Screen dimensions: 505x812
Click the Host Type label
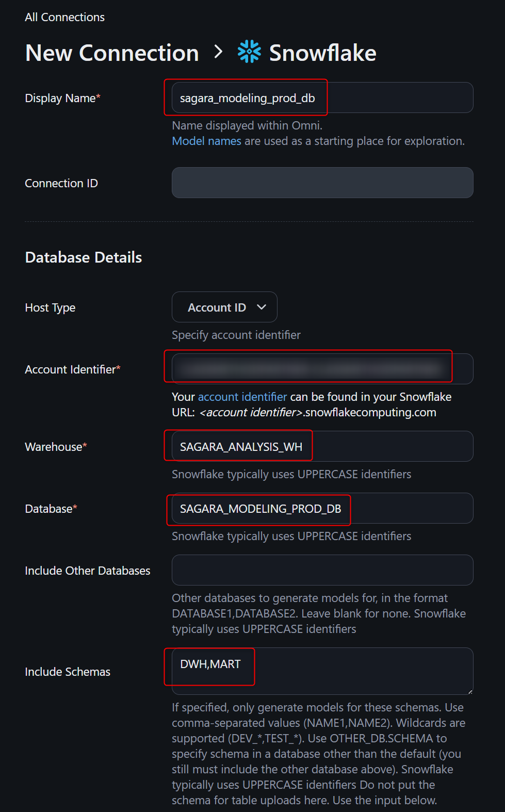[x=50, y=307]
